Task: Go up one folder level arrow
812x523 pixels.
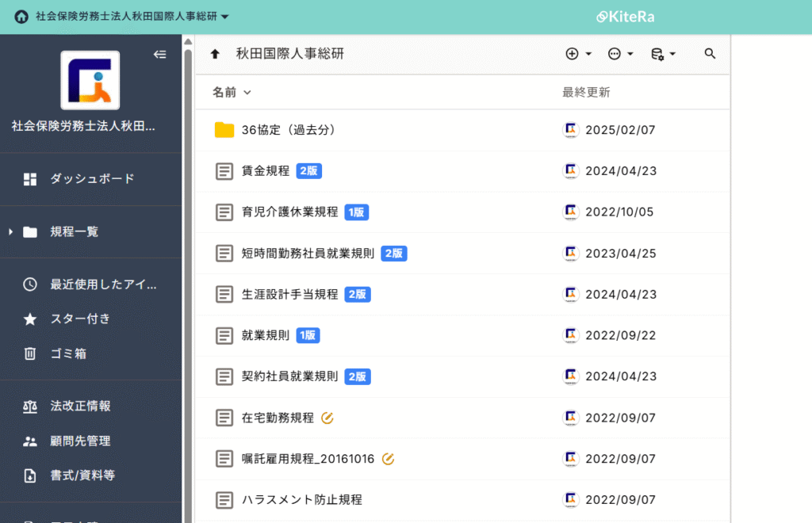Action: [x=214, y=54]
